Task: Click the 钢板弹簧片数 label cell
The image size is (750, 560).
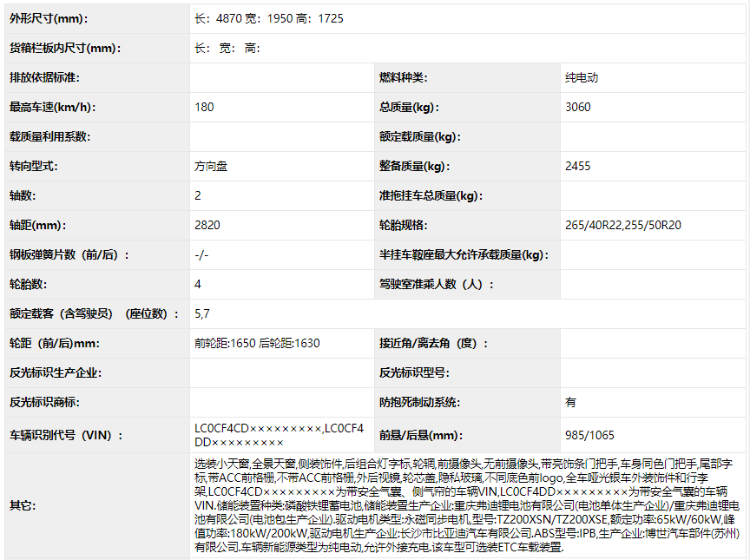Action: 69,254
